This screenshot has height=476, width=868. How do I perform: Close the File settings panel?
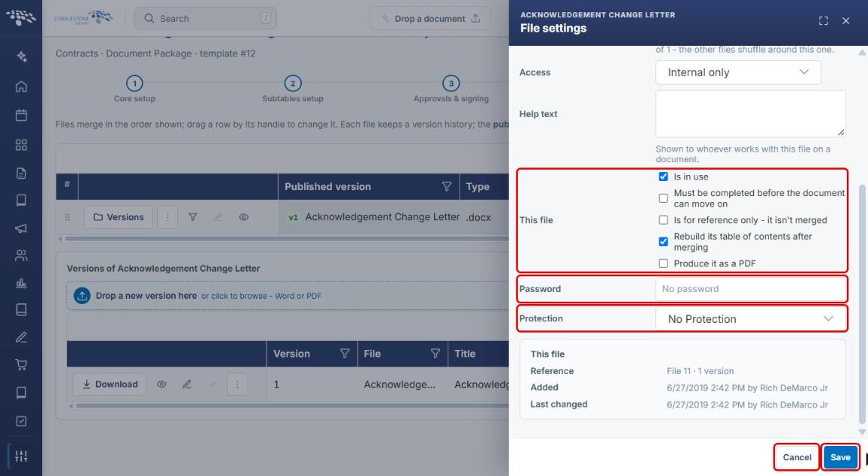846,21
